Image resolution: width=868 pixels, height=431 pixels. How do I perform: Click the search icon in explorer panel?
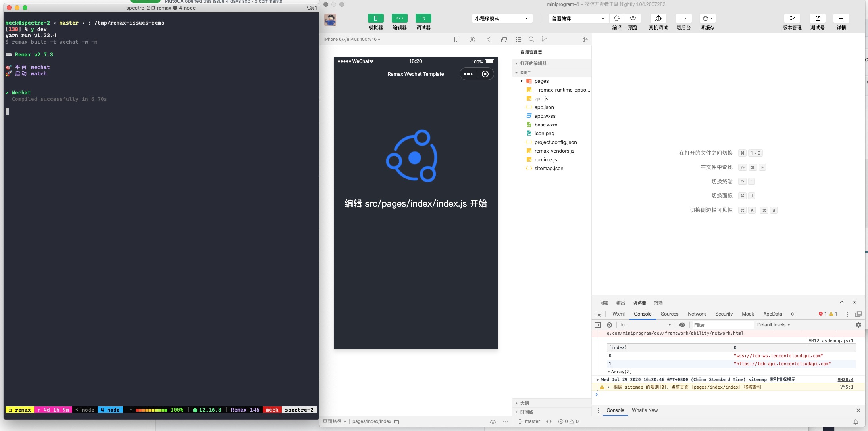(531, 39)
